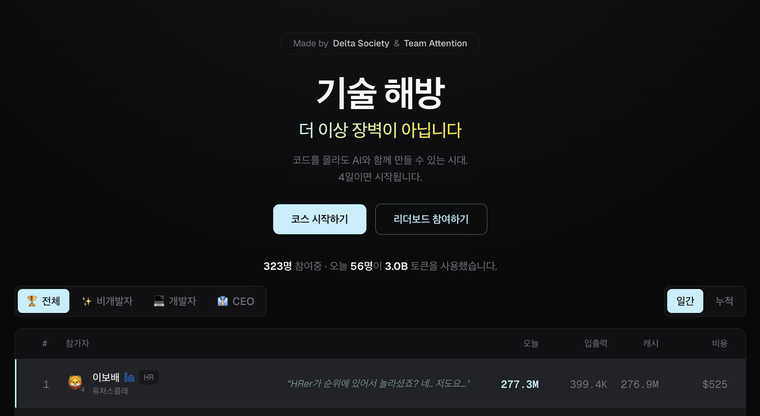Screen dimensions: 760x416
Task: Open 이보배's LinkedIn icon
Action: tap(129, 377)
